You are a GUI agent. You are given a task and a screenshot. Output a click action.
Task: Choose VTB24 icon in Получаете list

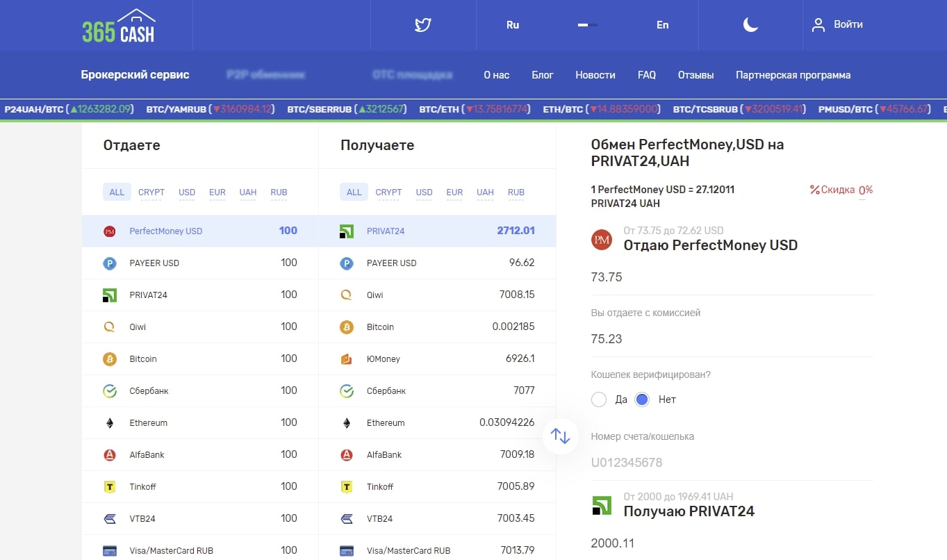point(347,519)
